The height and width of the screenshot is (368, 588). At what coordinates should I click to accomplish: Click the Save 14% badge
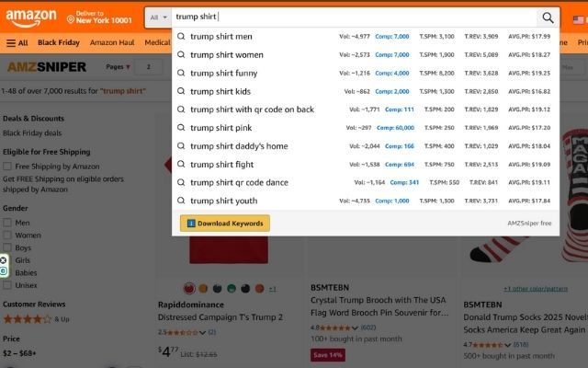point(328,355)
